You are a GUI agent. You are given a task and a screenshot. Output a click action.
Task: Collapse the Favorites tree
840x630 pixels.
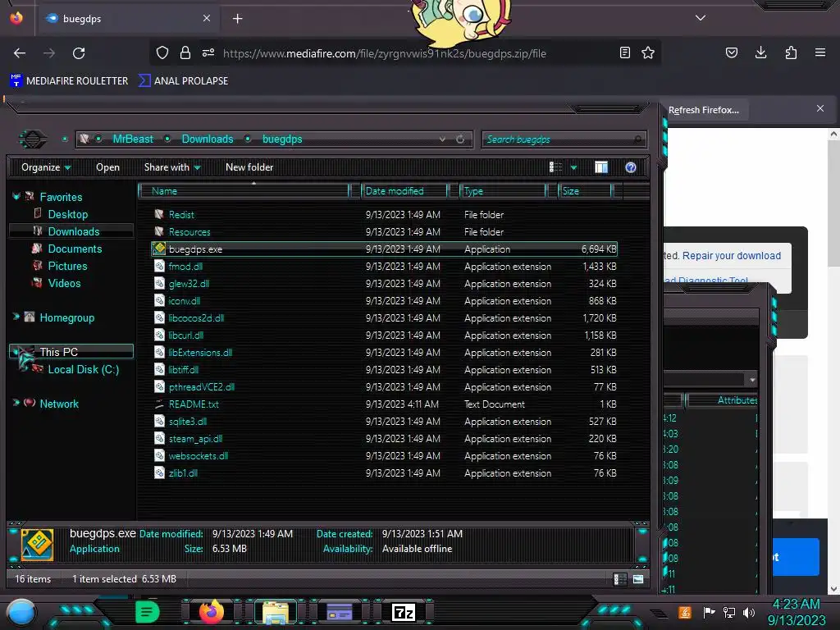click(x=16, y=197)
